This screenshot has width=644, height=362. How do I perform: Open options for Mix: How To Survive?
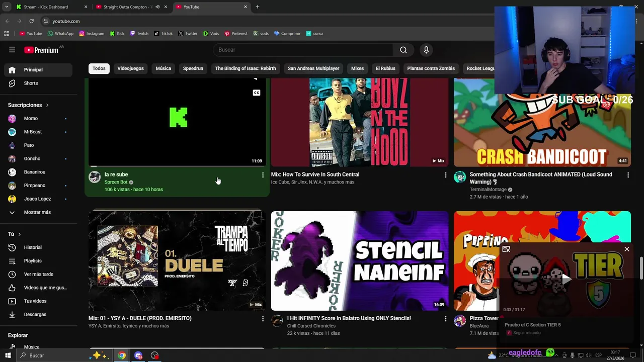pyautogui.click(x=445, y=175)
